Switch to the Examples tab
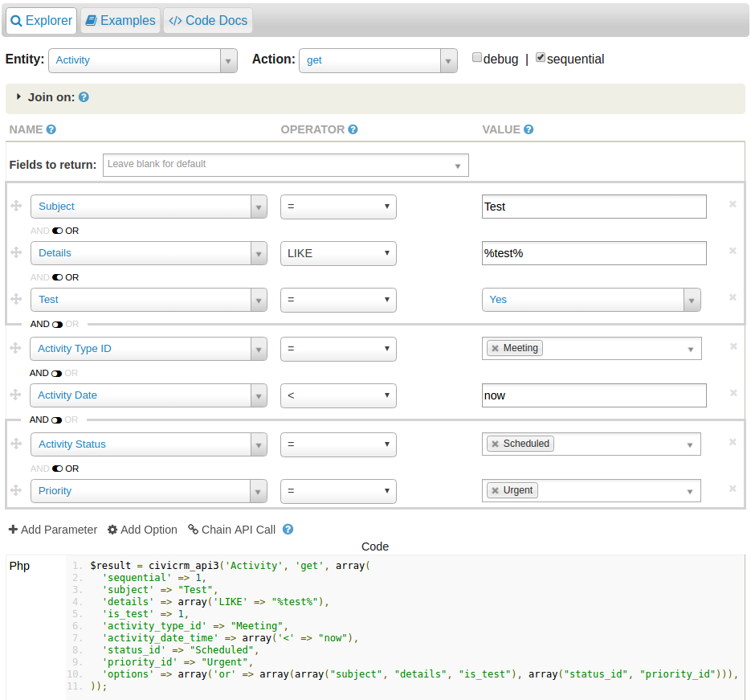Screen dimensions: 751x700 pyautogui.click(x=120, y=20)
